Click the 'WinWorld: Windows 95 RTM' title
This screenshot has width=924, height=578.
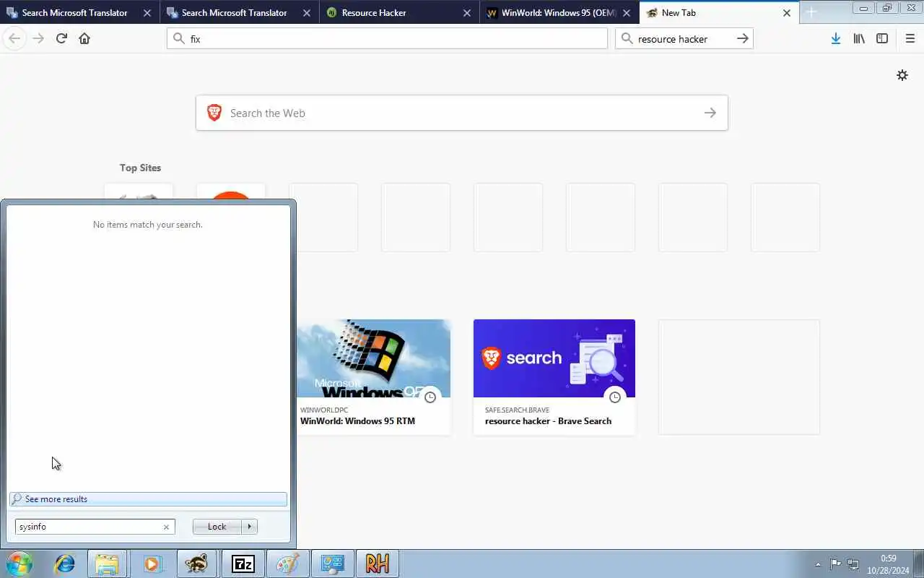[357, 421]
